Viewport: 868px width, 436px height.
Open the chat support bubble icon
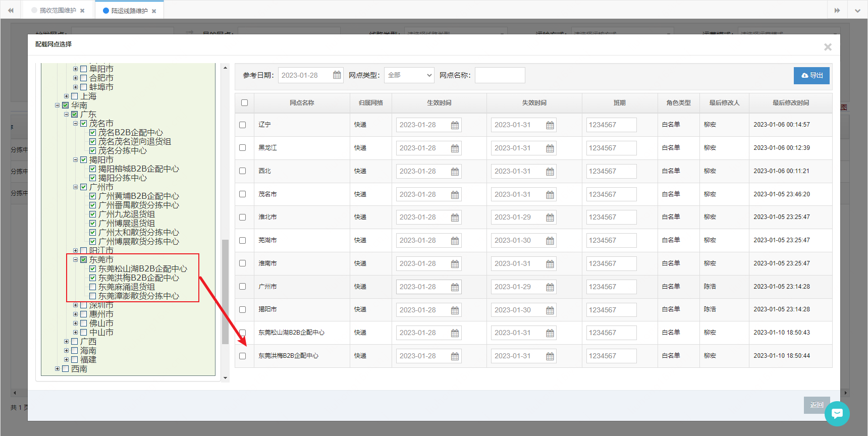pyautogui.click(x=837, y=414)
